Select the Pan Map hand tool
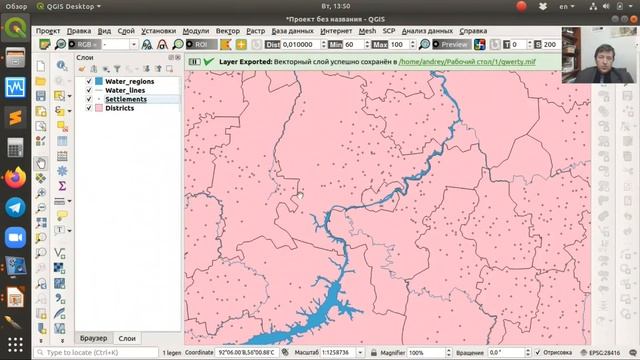 [41, 163]
